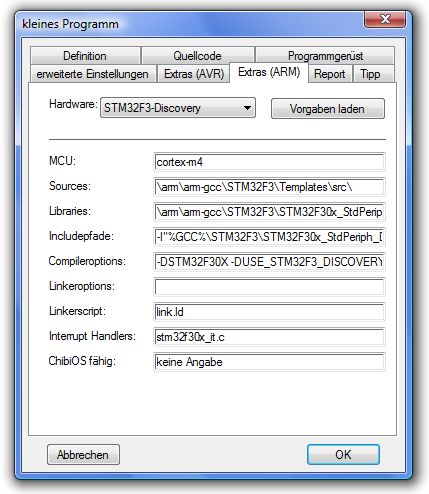Focus the empty Linkeroptions field
429x494 pixels.
coord(269,287)
